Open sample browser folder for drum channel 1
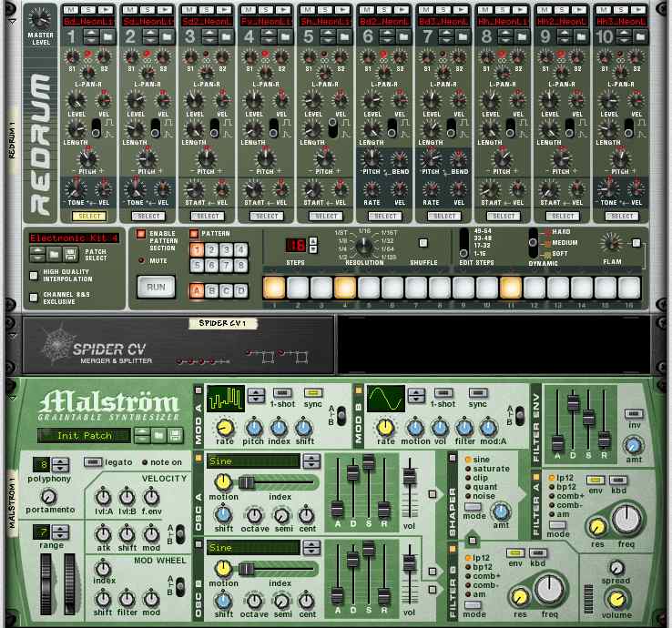This screenshot has width=672, height=628. [x=108, y=37]
